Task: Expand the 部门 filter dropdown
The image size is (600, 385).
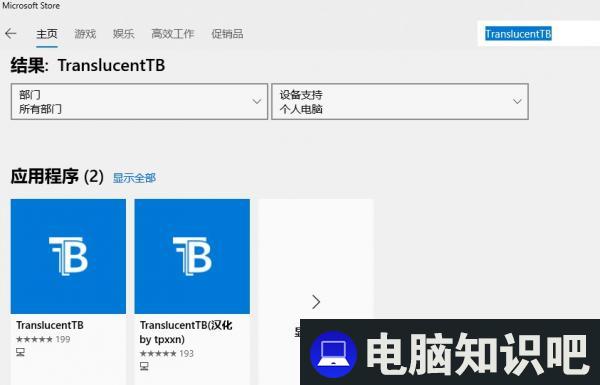Action: point(139,101)
